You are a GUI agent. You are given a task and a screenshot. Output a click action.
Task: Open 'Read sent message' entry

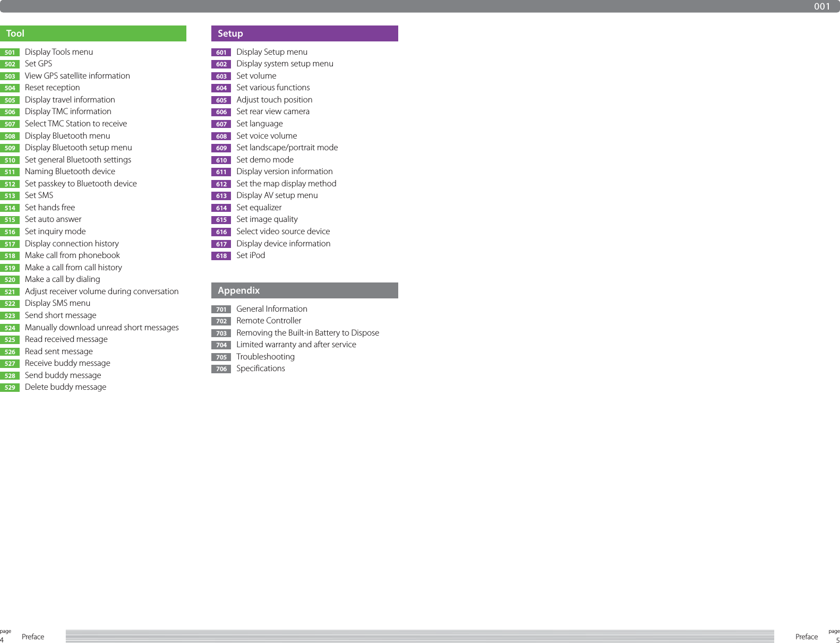59,351
